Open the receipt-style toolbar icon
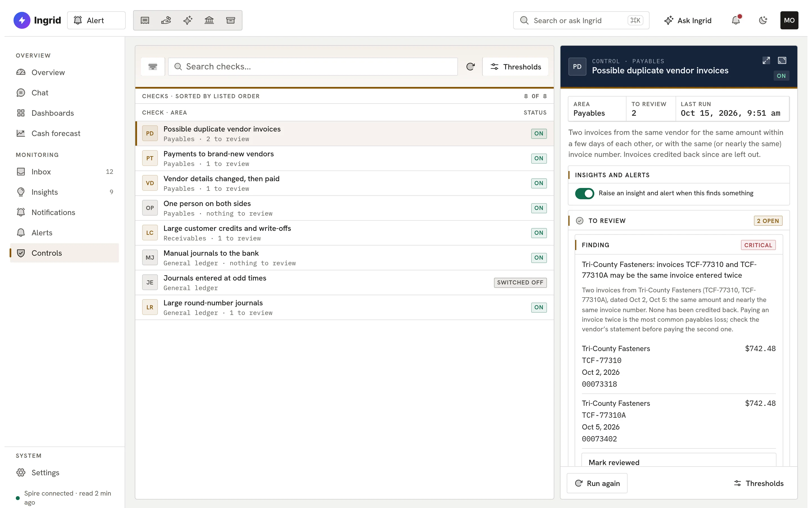Image resolution: width=812 pixels, height=508 pixels. 145,20
